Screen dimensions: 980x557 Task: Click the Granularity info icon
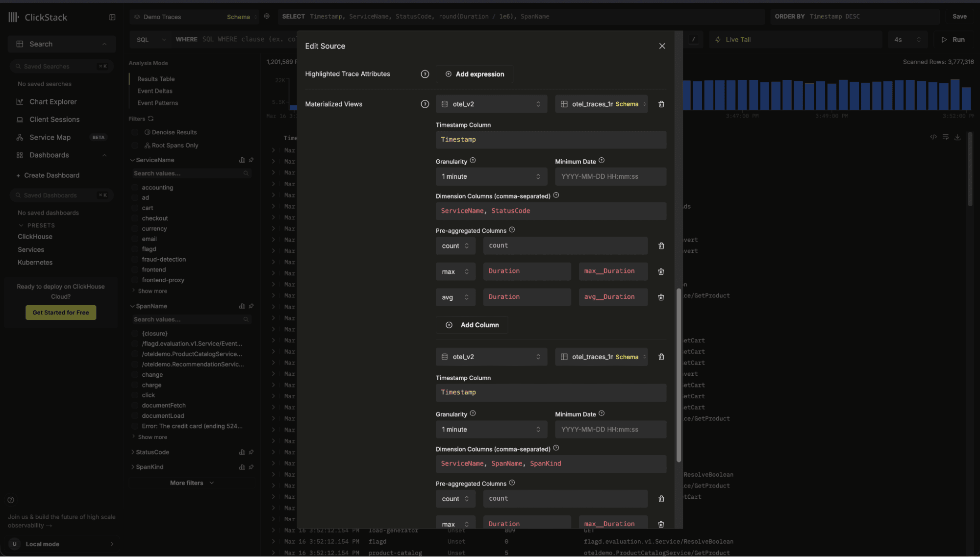click(x=473, y=161)
